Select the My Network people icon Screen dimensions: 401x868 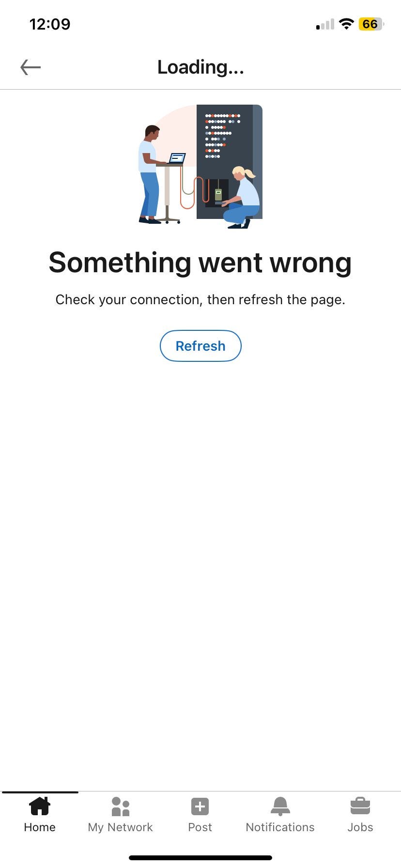(120, 806)
